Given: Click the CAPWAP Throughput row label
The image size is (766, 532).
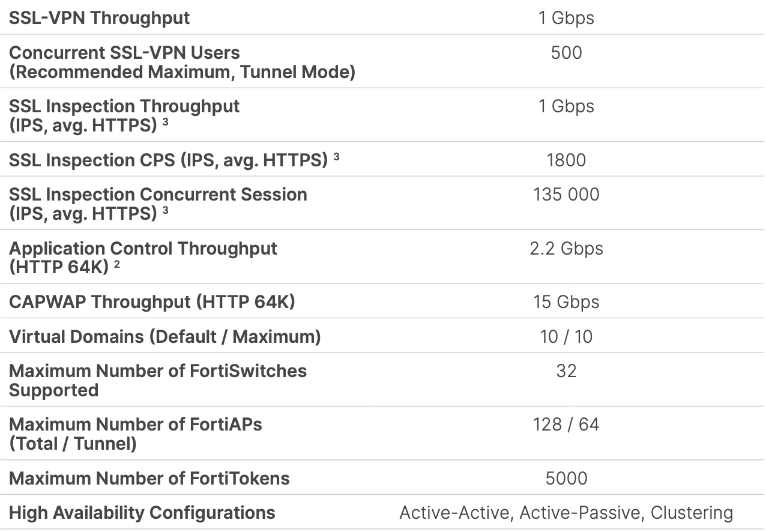Looking at the screenshot, I should point(152,301).
